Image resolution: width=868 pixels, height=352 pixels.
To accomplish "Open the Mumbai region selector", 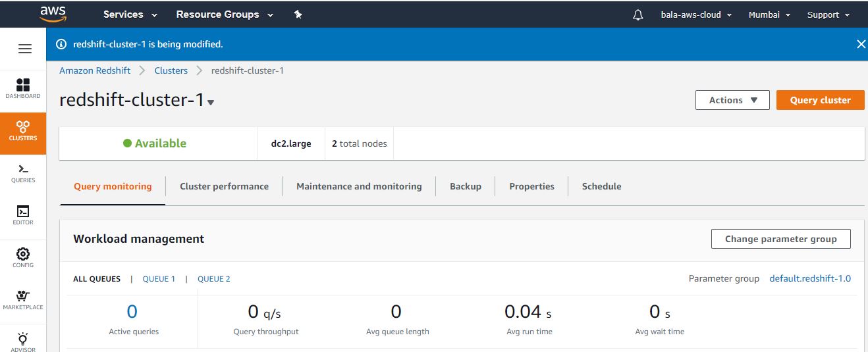I will coord(770,14).
